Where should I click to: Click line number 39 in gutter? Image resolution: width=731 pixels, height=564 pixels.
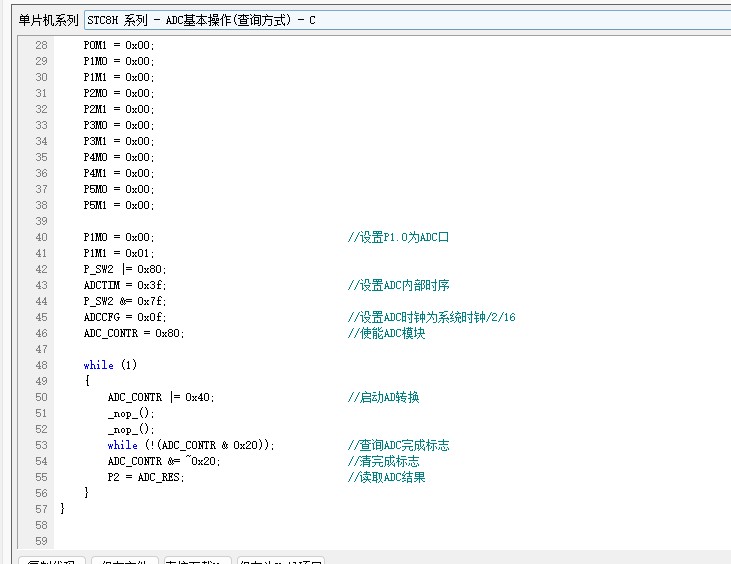coord(41,221)
